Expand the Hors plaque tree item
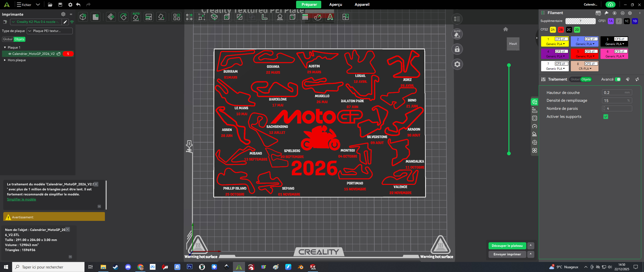The image size is (644, 272). tap(5, 60)
